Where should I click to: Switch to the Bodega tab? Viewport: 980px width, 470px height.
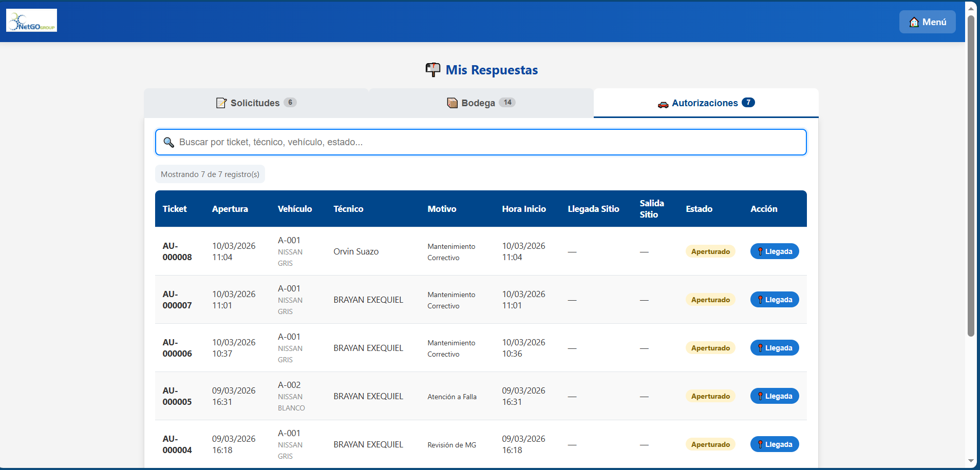pos(481,103)
